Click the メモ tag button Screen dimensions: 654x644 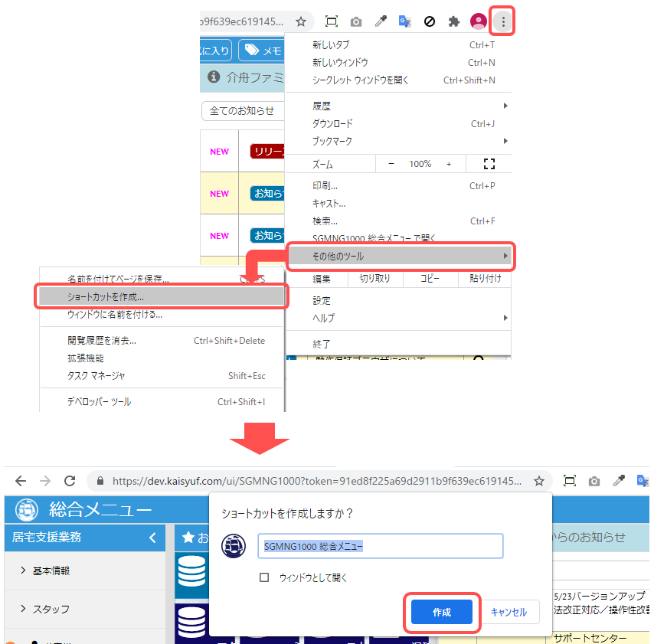click(261, 51)
